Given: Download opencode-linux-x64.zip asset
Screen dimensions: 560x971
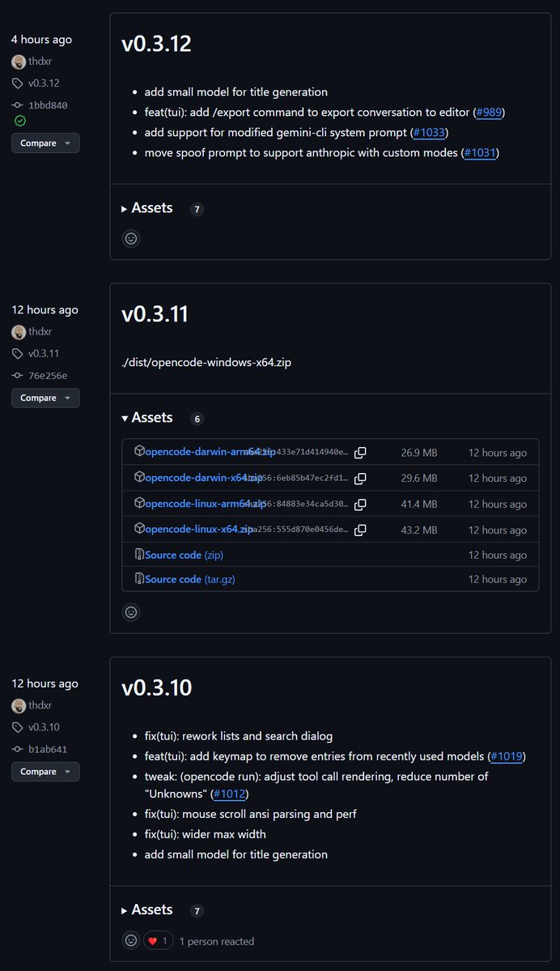Looking at the screenshot, I should tap(199, 530).
